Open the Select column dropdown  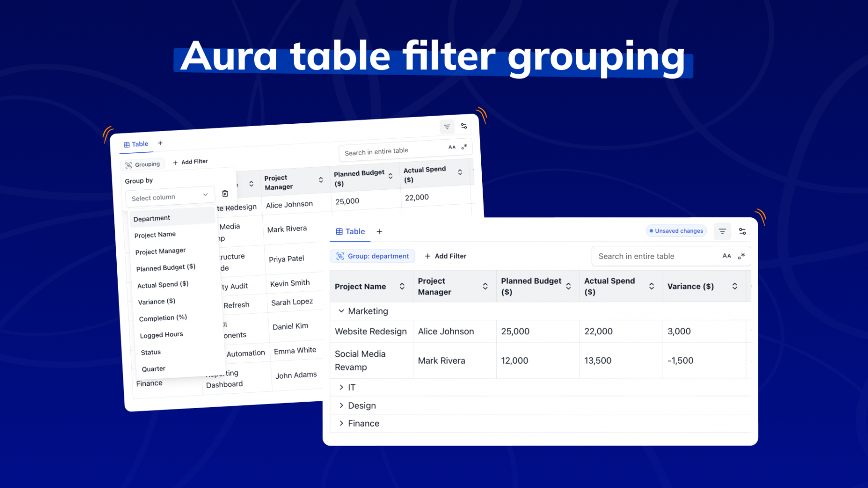(169, 197)
